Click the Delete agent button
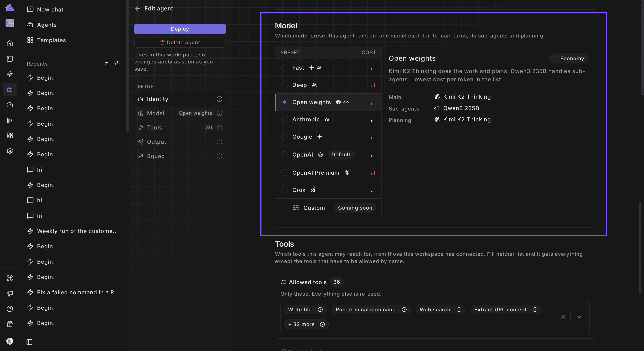 180,42
